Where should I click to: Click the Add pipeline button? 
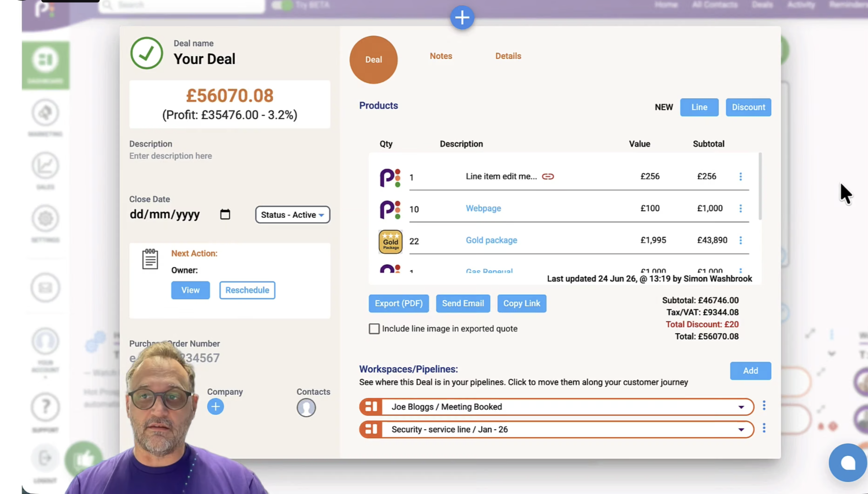[750, 371]
